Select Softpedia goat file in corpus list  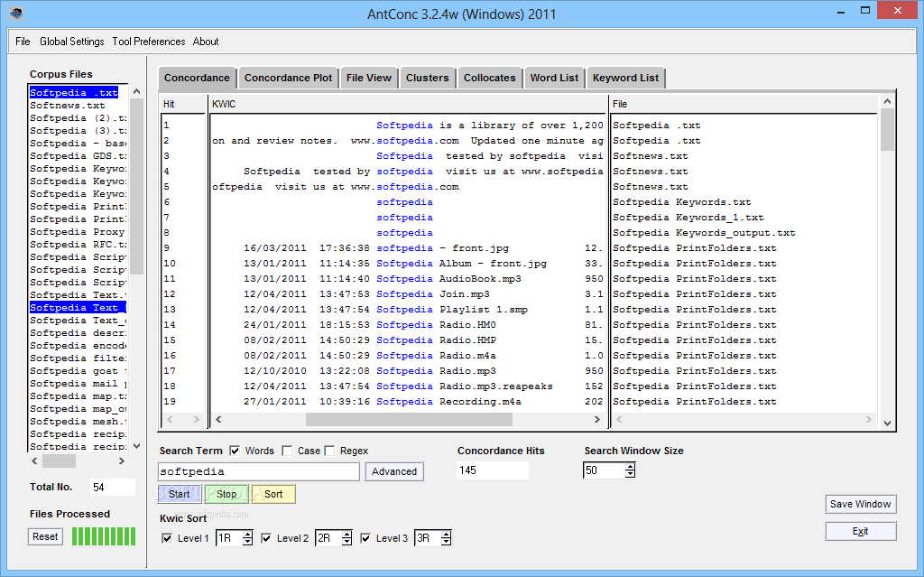click(79, 371)
